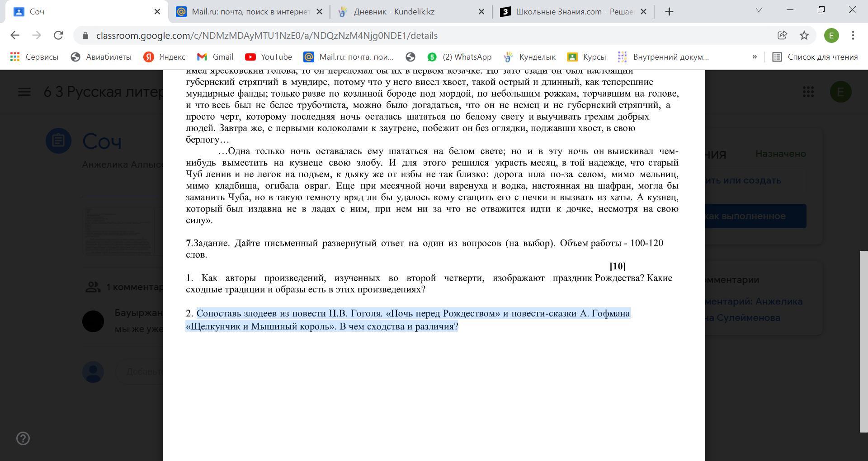Go forward with browser arrow
Image resolution: width=868 pixels, height=461 pixels.
[37, 35]
